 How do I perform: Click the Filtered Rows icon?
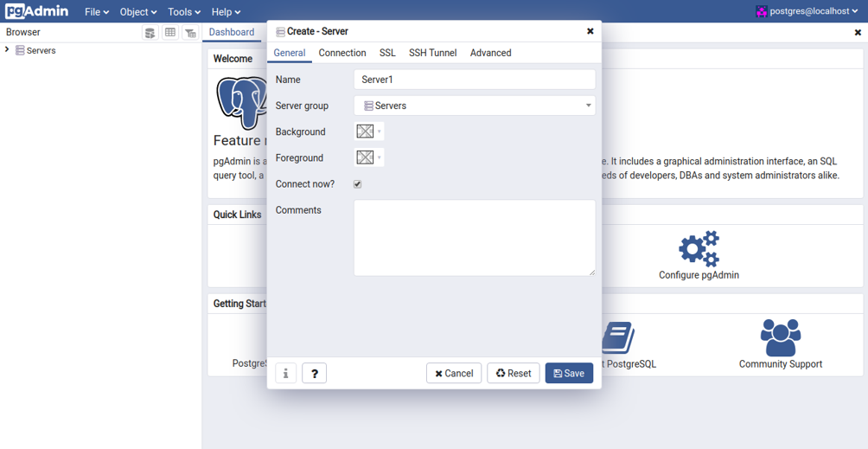coord(190,33)
